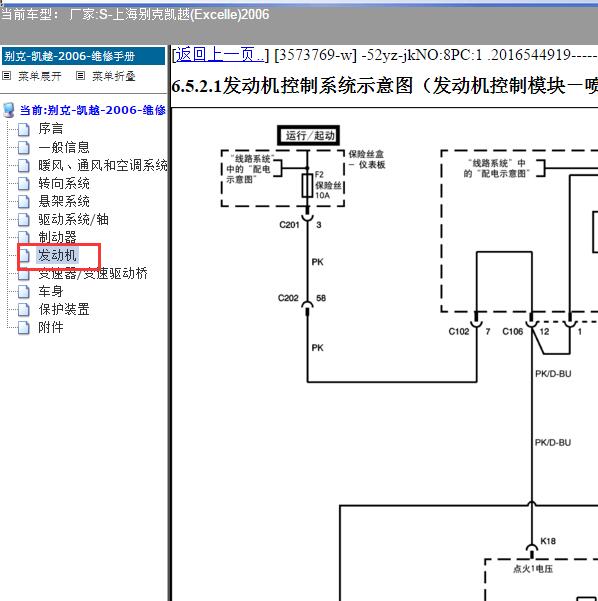Expand the menu with 菜单展开
The image size is (598, 601).
[x=40, y=76]
